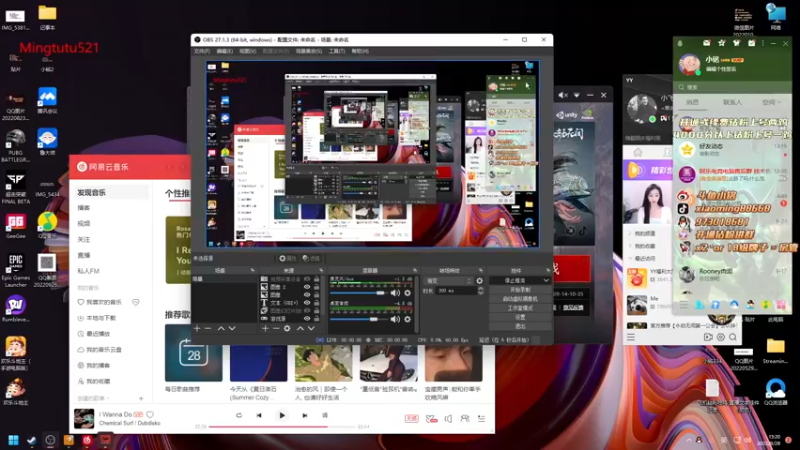Click desktop audio volume slider
The image size is (800, 450).
pyautogui.click(x=358, y=319)
